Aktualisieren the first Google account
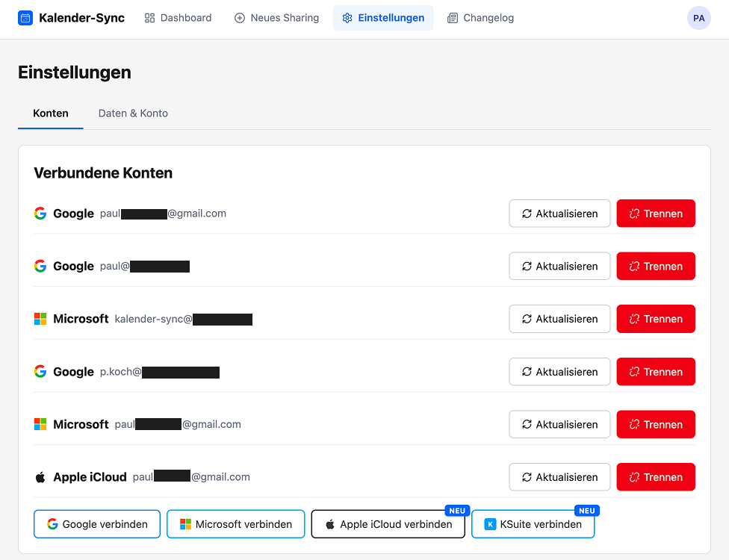 [x=559, y=213]
